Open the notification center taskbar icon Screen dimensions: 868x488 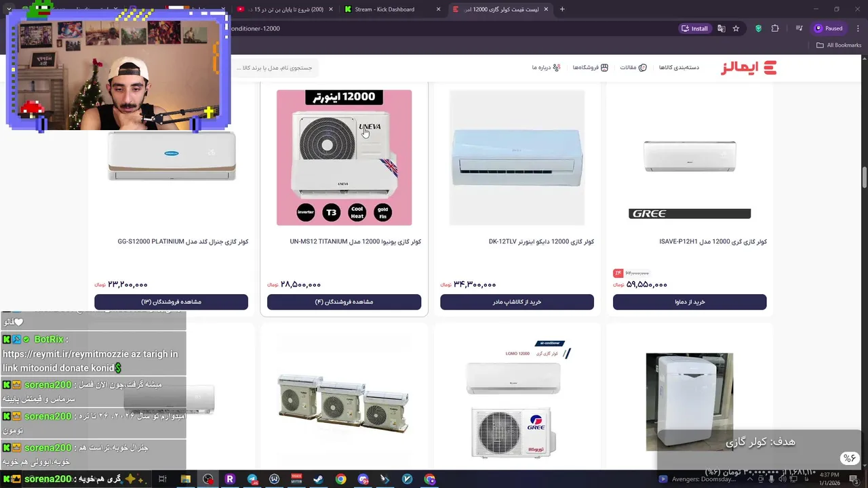tap(854, 479)
